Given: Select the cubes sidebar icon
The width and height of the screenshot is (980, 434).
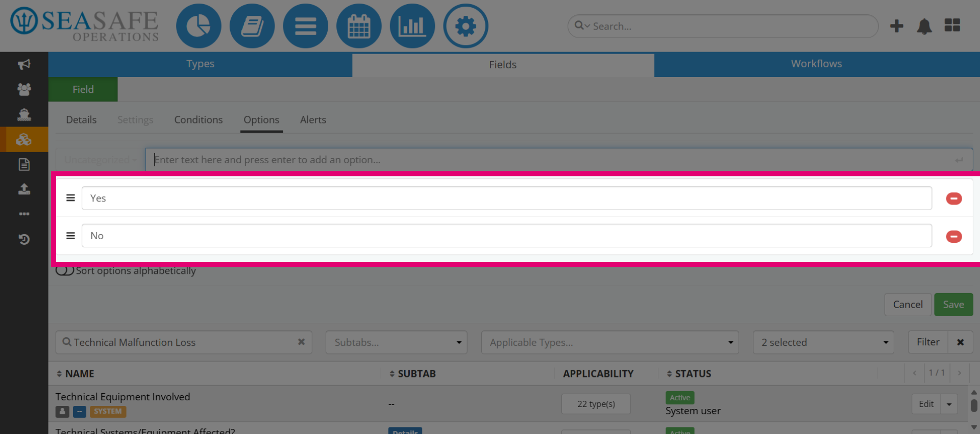Looking at the screenshot, I should coord(24,139).
